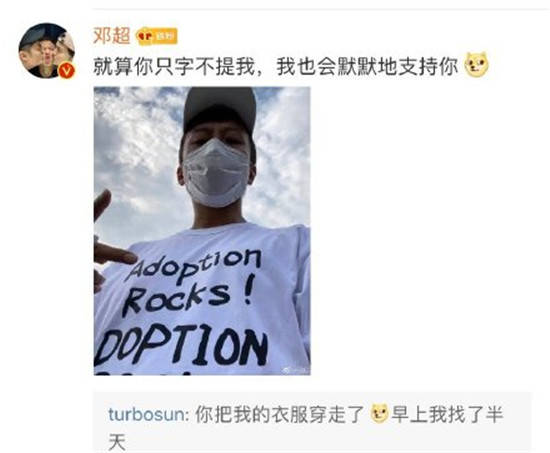
Task: Open the gray quoted repost block
Action: click(312, 422)
